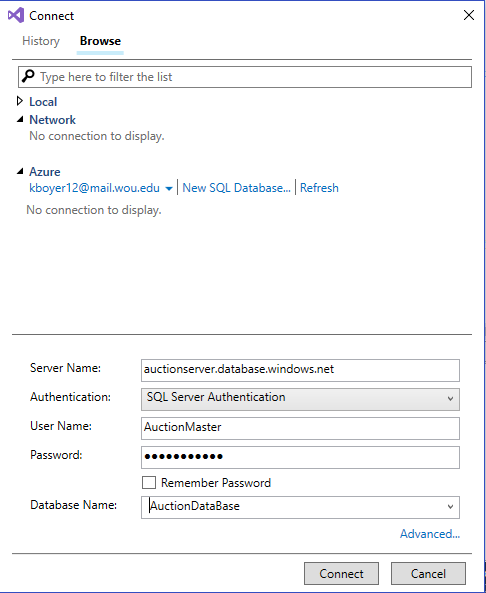Collapse the Azure connections group

pyautogui.click(x=20, y=172)
